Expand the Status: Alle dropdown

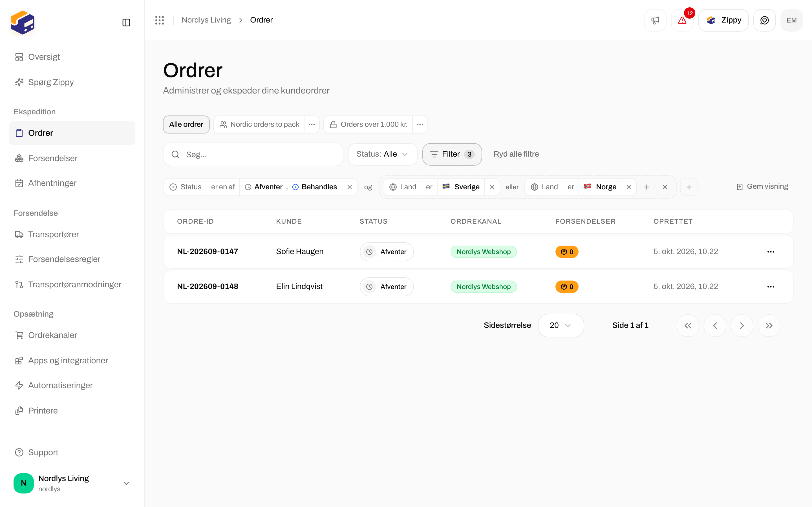tap(383, 154)
